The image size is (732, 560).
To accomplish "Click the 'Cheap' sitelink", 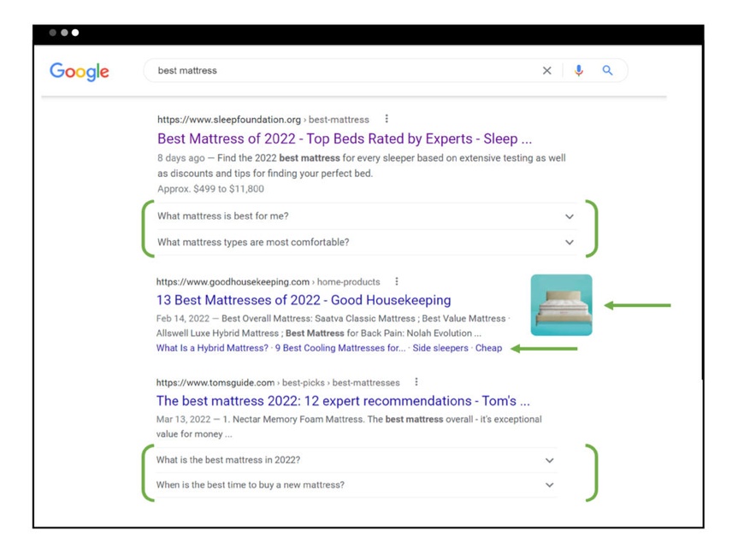I will [488, 348].
